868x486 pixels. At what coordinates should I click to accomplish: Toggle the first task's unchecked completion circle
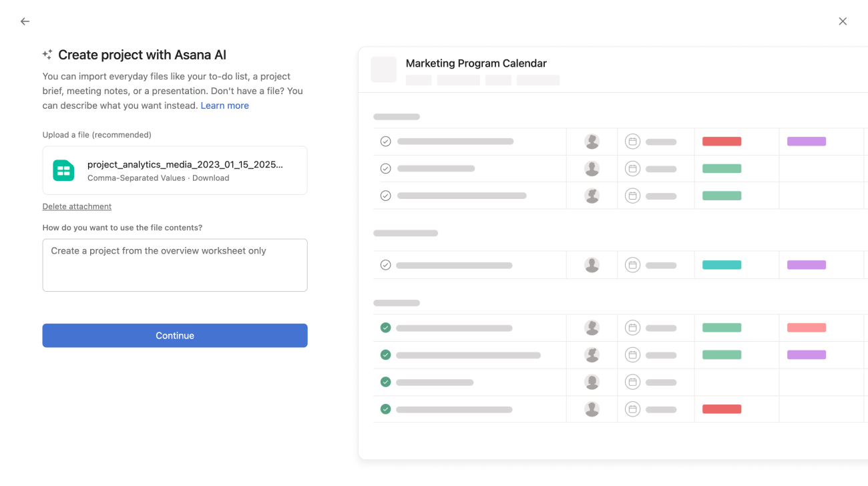coord(385,142)
